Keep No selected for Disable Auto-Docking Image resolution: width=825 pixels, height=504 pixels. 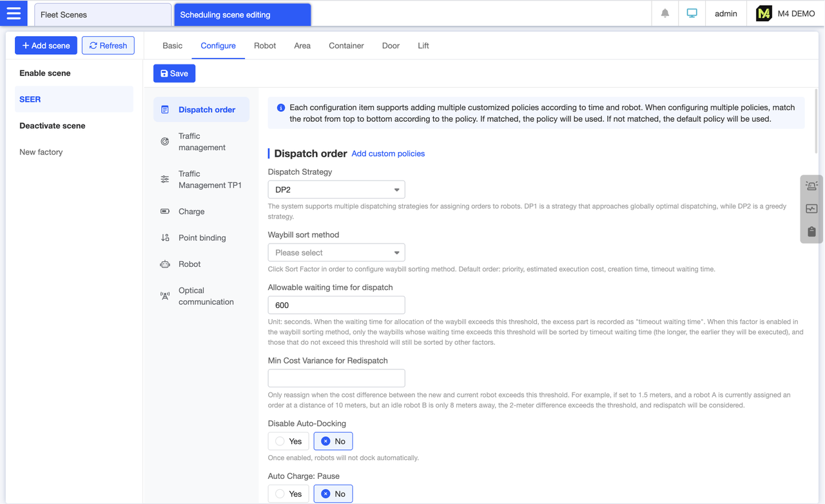[333, 441]
